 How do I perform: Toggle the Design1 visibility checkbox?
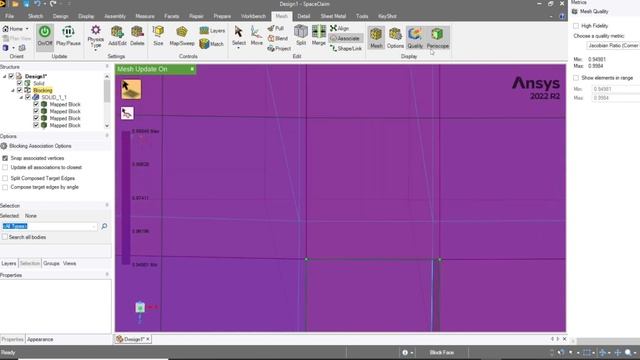pos(11,76)
